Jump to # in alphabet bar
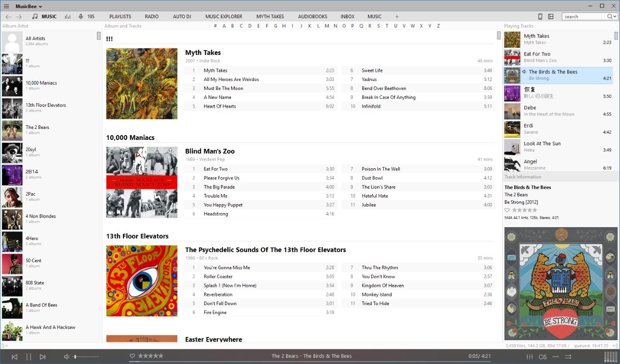Image resolution: width=620 pixels, height=364 pixels. pos(215,26)
